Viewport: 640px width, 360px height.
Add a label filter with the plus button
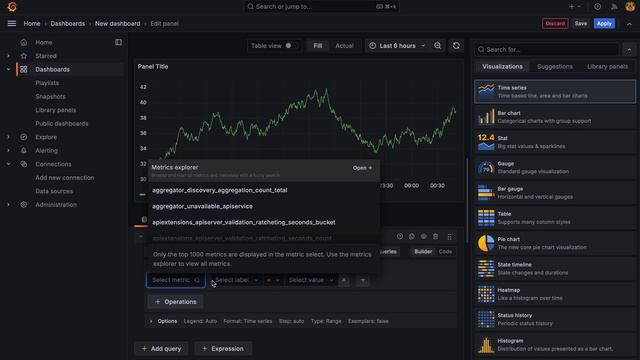[363, 280]
